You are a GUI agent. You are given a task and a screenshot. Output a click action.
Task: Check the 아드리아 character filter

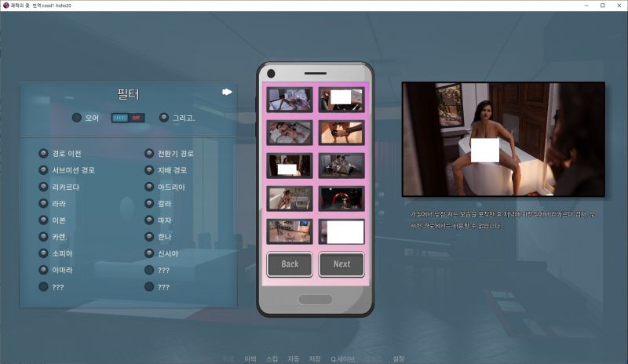click(x=149, y=187)
